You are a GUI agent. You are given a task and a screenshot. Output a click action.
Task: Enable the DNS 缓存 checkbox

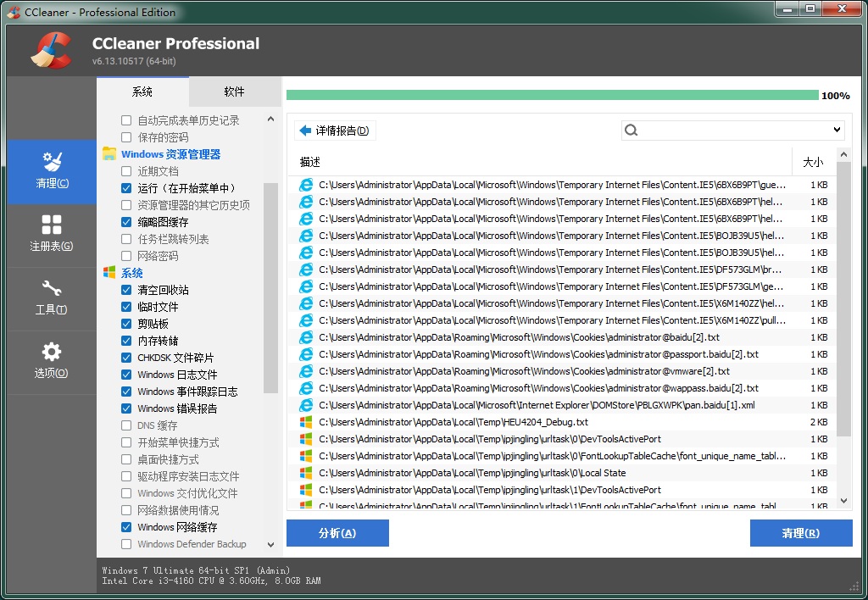pos(126,425)
